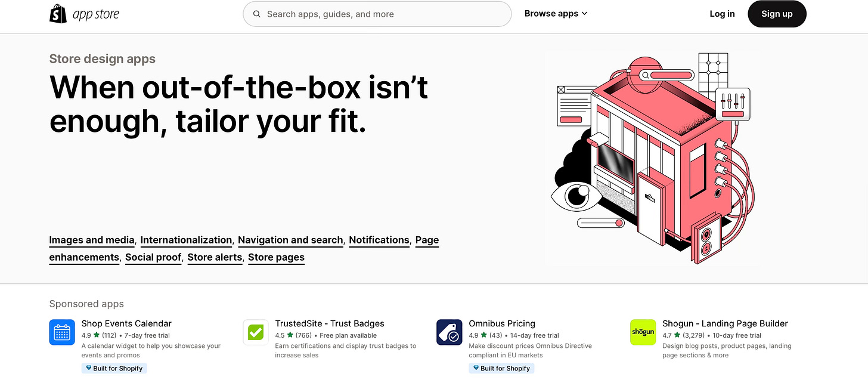868x386 pixels.
Task: Click the Shogun green app icon
Action: (643, 332)
